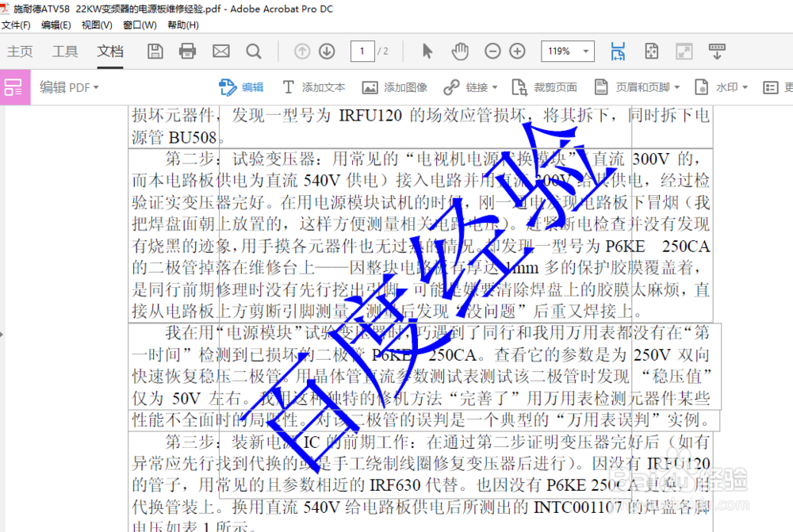Open search with the magnifier icon

pyautogui.click(x=252, y=51)
